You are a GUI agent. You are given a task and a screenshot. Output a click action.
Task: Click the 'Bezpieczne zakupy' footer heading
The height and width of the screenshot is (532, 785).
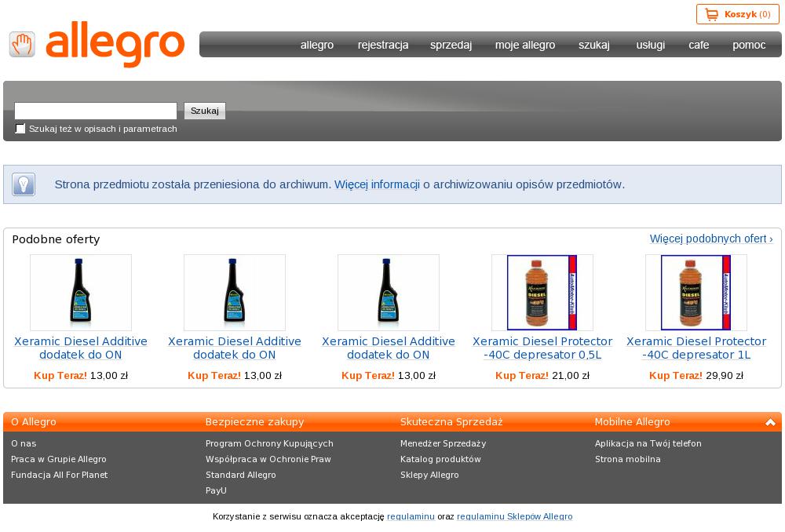(x=255, y=422)
